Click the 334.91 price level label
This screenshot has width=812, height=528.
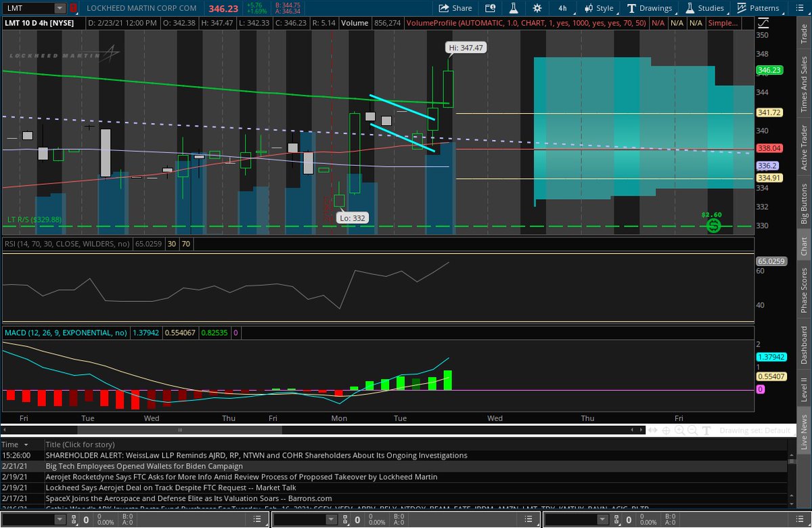(770, 179)
